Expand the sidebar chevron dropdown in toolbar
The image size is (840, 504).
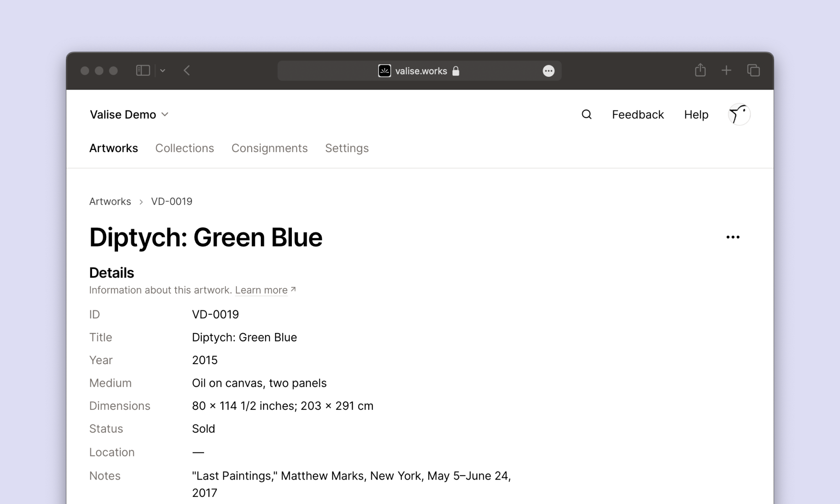pos(163,71)
